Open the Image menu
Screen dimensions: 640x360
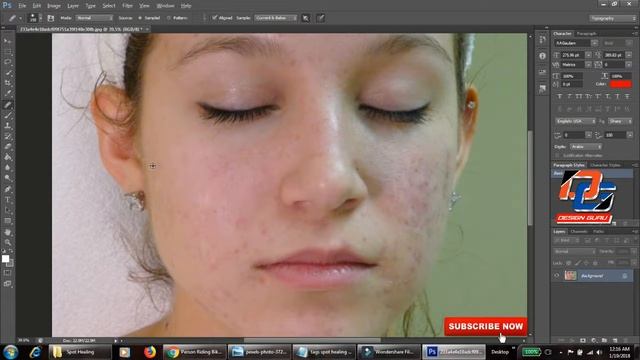53,6
